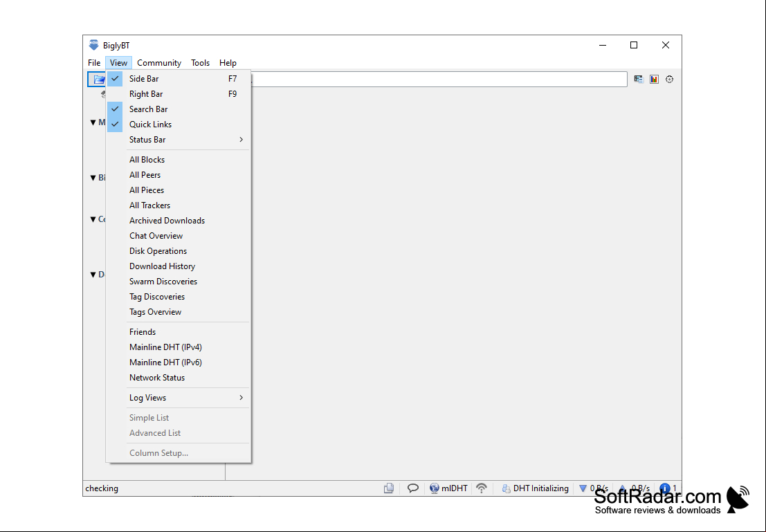The width and height of the screenshot is (766, 532).
Task: Open the chat bubble icon in status bar
Action: [x=413, y=488]
